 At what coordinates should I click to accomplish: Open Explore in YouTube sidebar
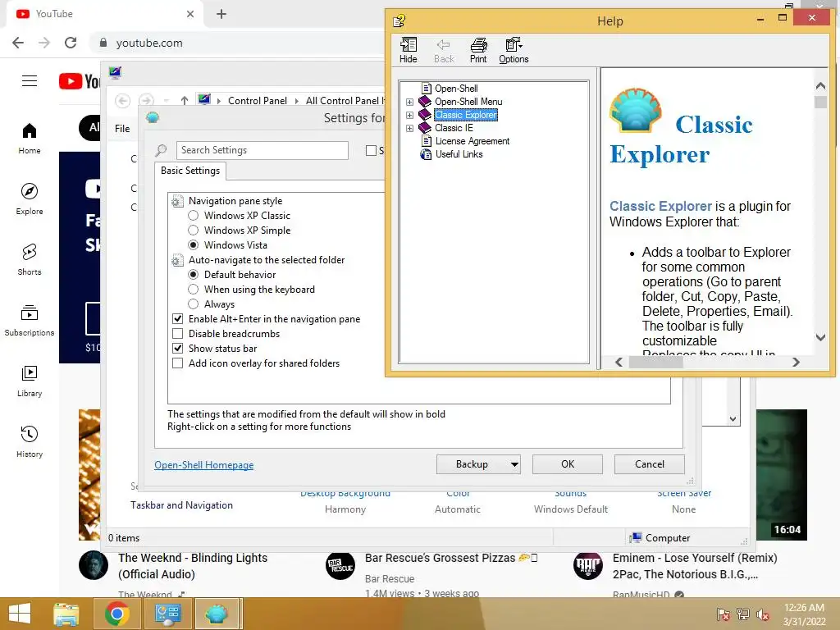(x=30, y=199)
